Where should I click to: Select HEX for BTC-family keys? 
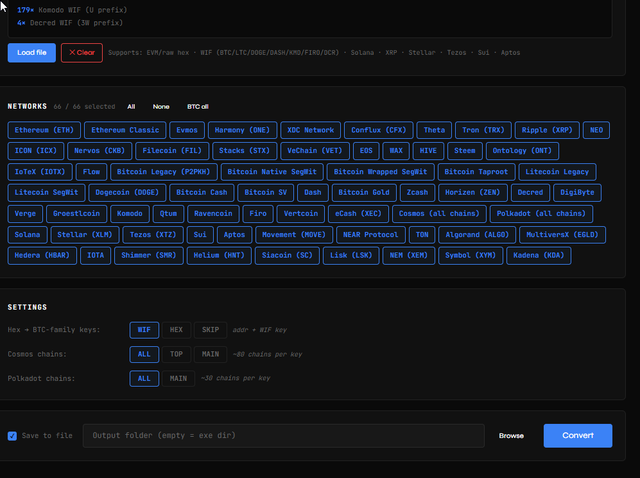point(176,330)
